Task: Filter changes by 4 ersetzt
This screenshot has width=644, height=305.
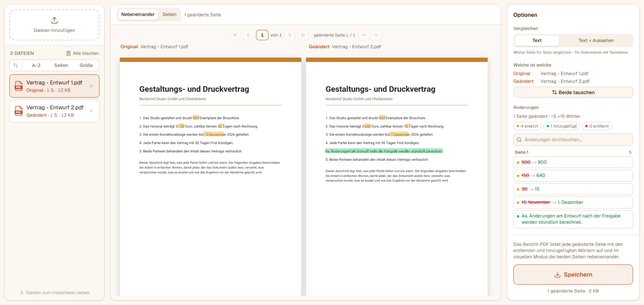Action: click(527, 126)
